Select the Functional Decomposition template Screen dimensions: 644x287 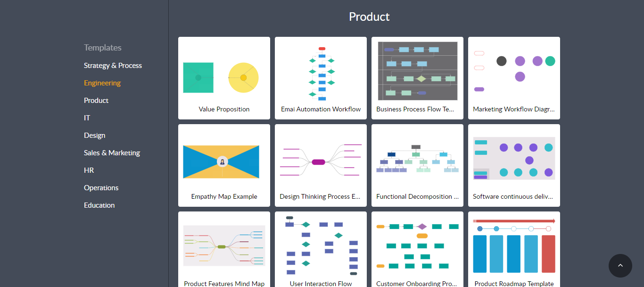tap(417, 165)
